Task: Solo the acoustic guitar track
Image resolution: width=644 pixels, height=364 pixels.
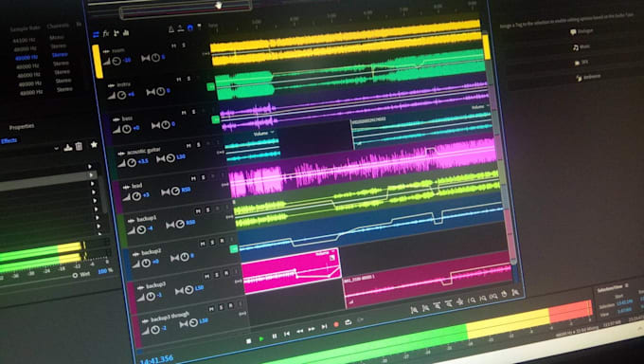Action: tap(198, 145)
